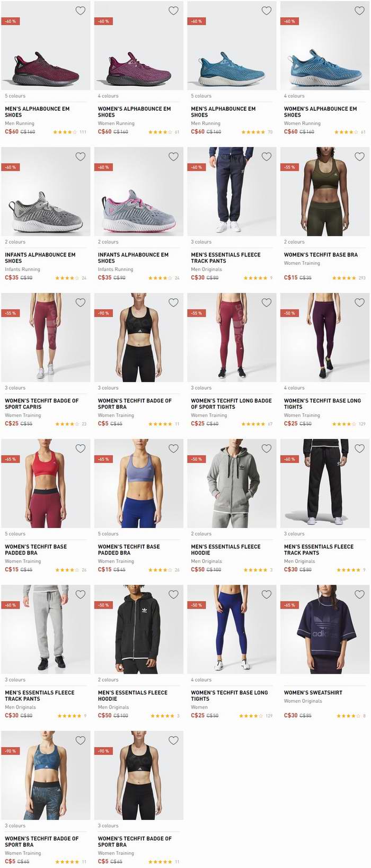Screen dimensions: 371x868
Task: Wishlist the Women's Techfit Badge of Sport Capris
Action: (x=81, y=302)
